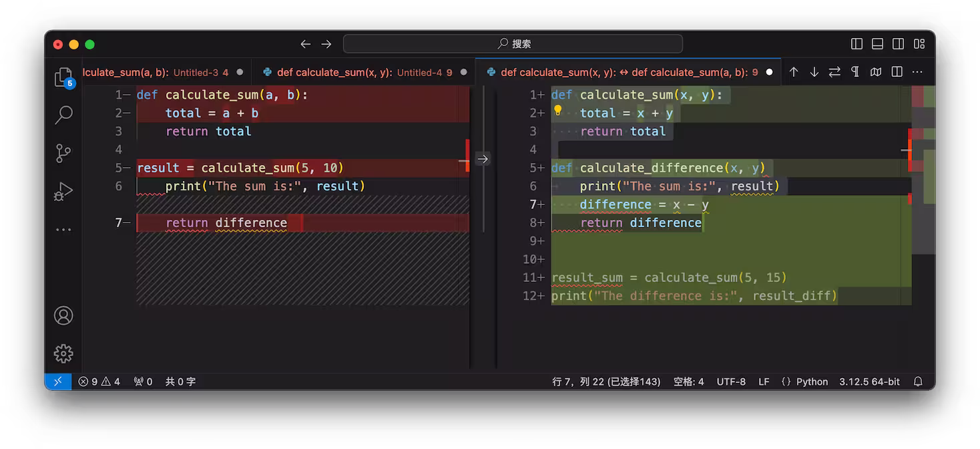
Task: Click the 共 0 字 word count item
Action: click(180, 382)
